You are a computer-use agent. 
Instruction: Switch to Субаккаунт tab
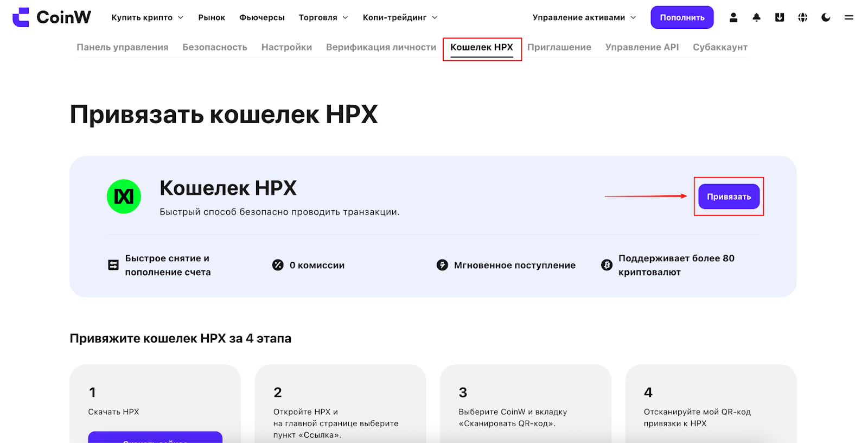(x=720, y=47)
